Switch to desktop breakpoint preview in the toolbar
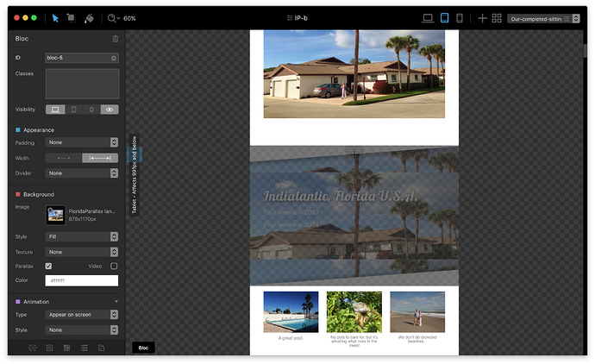Image resolution: width=595 pixels, height=364 pixels. pyautogui.click(x=428, y=18)
